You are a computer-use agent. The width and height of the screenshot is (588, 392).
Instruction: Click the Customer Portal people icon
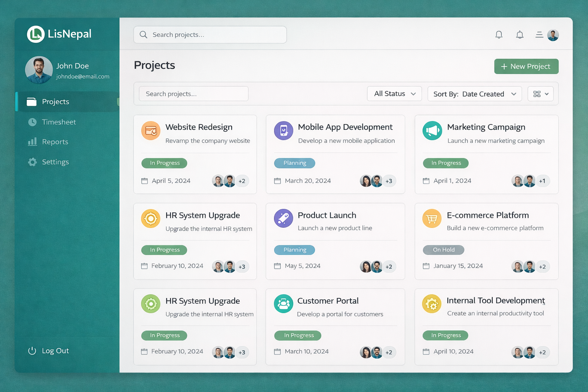tap(284, 304)
